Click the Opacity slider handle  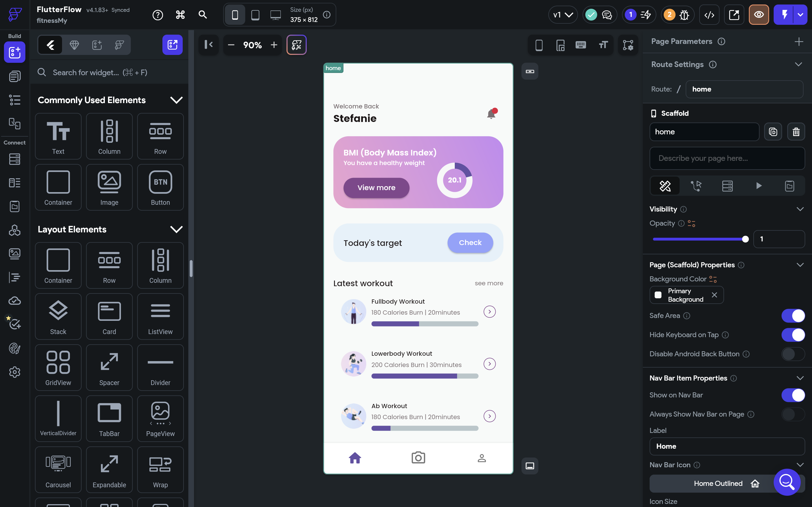coord(745,239)
